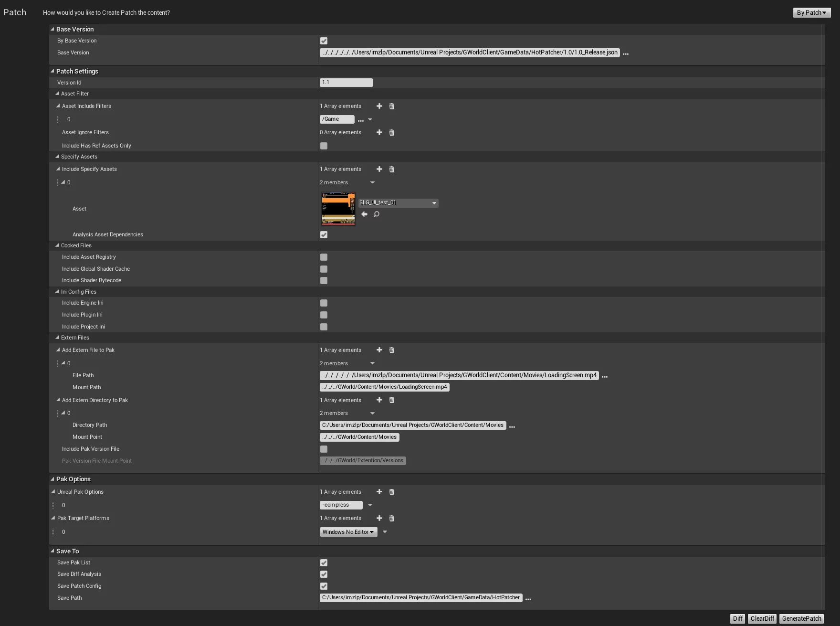
Task: Add element to Pak Target Platforms array
Action: 379,518
